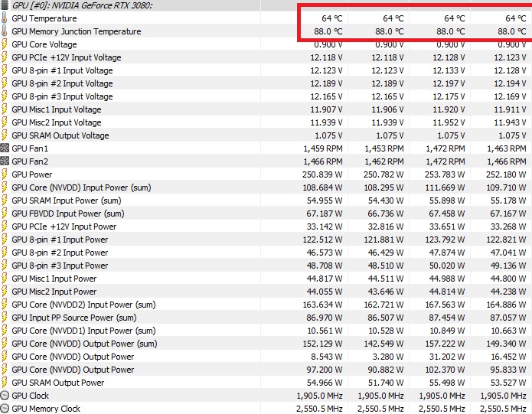The height and width of the screenshot is (414, 532).
Task: Click the lightning icon beside GPU FBVDD Input Power (sum)
Action: [x=4, y=214]
